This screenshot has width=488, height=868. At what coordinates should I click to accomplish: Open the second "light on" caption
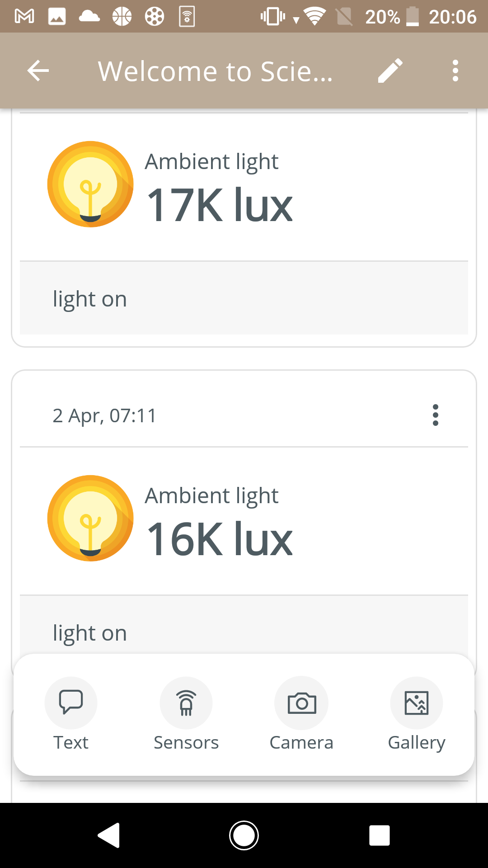click(x=90, y=633)
